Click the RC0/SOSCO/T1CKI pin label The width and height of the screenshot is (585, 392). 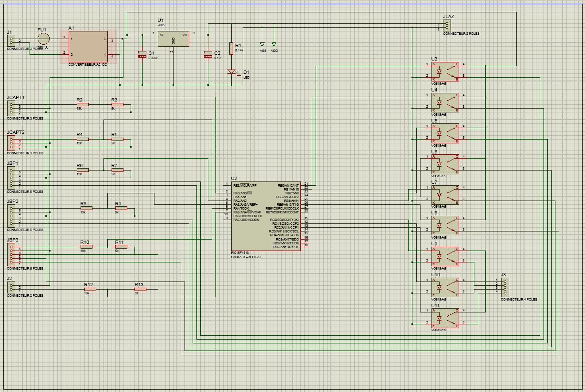click(285, 220)
